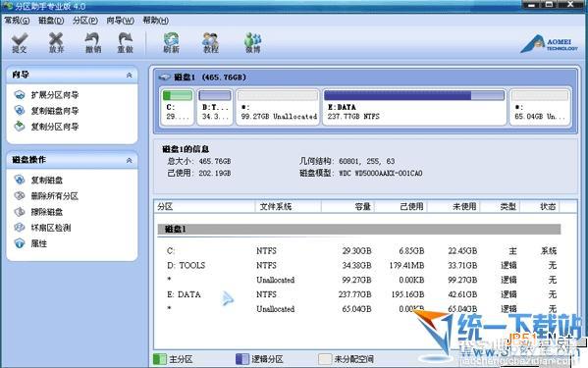Click the 33.71GB unused cell
Viewport: 588px width, 368px height.
pyautogui.click(x=462, y=265)
